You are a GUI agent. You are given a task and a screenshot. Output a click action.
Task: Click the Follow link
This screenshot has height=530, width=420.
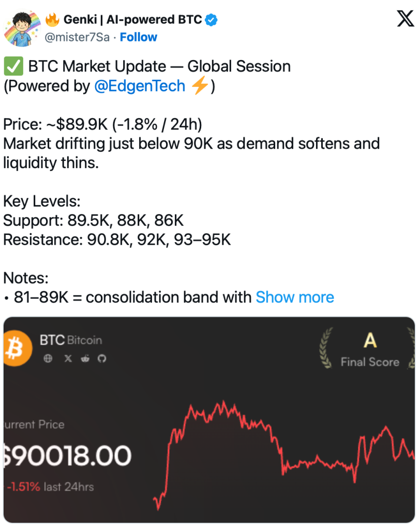click(x=139, y=37)
